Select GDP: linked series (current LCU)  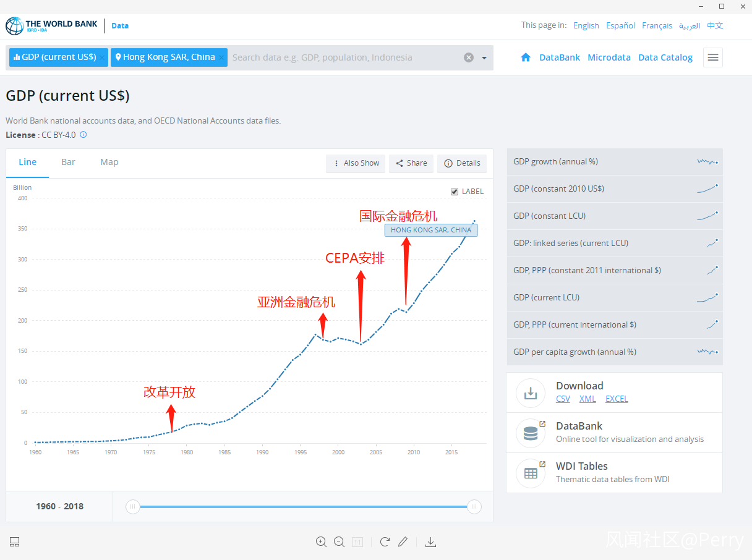click(x=615, y=243)
